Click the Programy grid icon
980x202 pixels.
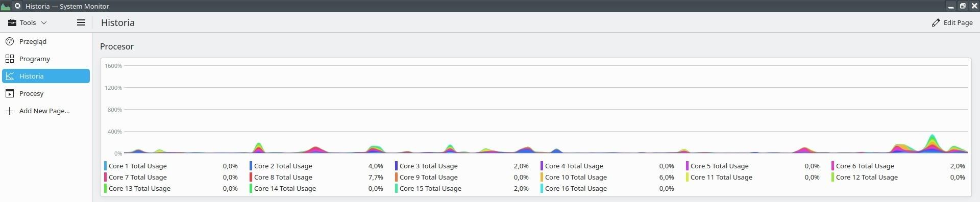coord(10,59)
